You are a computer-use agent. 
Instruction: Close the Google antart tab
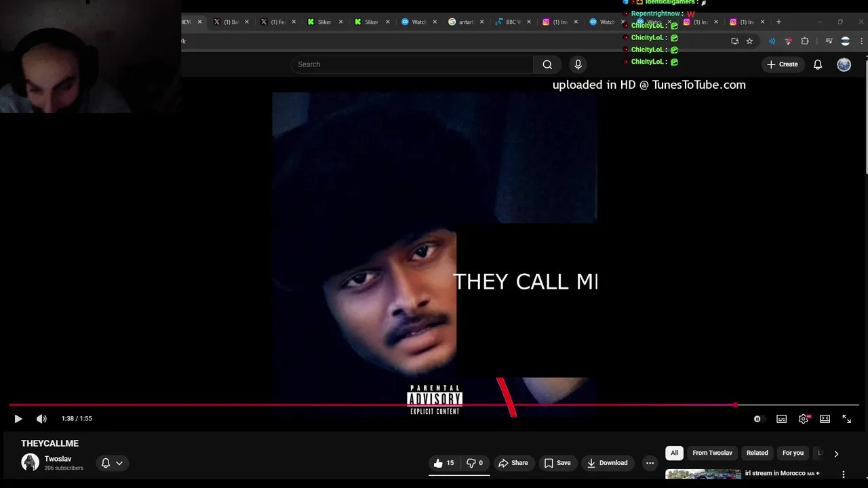tap(482, 22)
